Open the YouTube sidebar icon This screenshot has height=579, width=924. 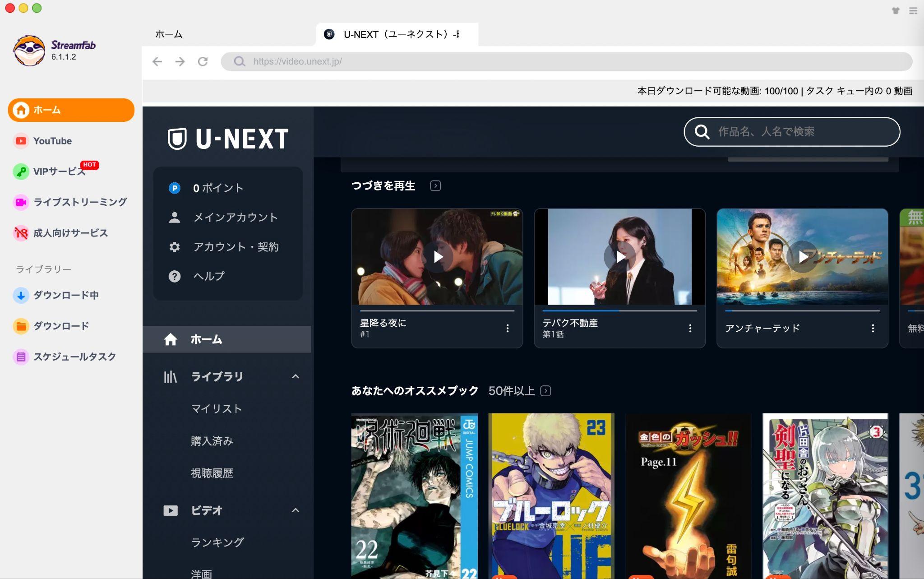click(21, 141)
